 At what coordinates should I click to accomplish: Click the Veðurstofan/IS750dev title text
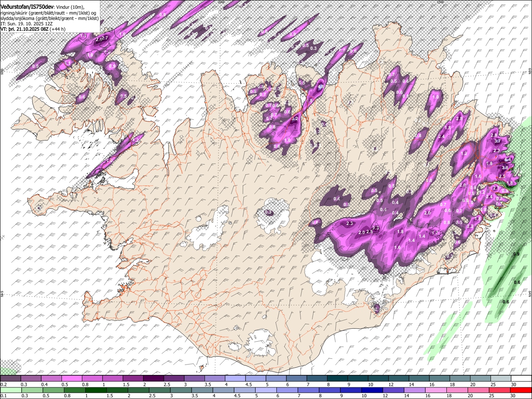pyautogui.click(x=27, y=6)
